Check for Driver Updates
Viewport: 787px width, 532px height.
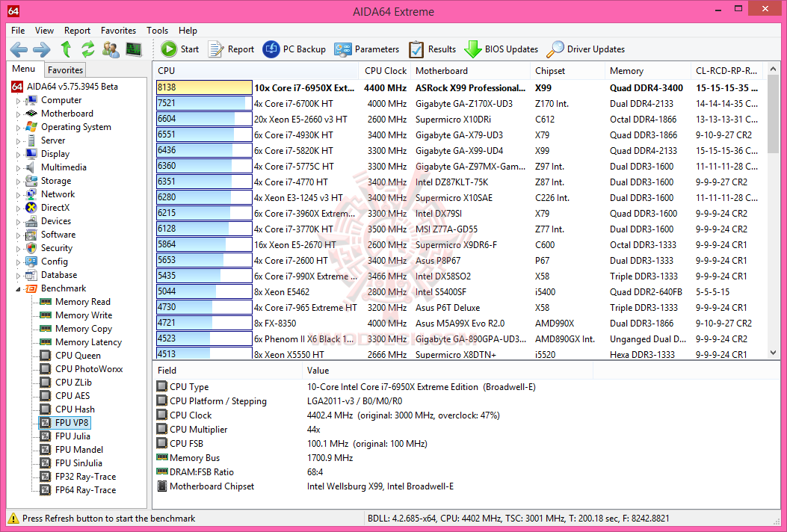(x=586, y=49)
